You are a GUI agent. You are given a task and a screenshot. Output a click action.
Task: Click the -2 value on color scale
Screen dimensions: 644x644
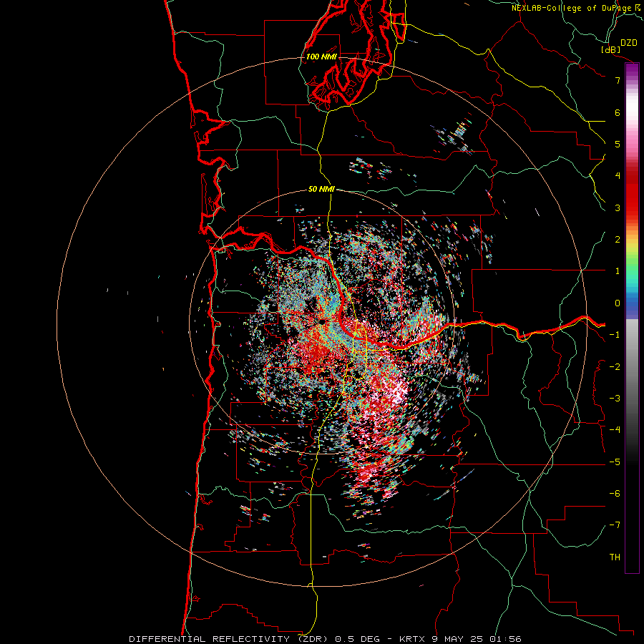pyautogui.click(x=615, y=366)
